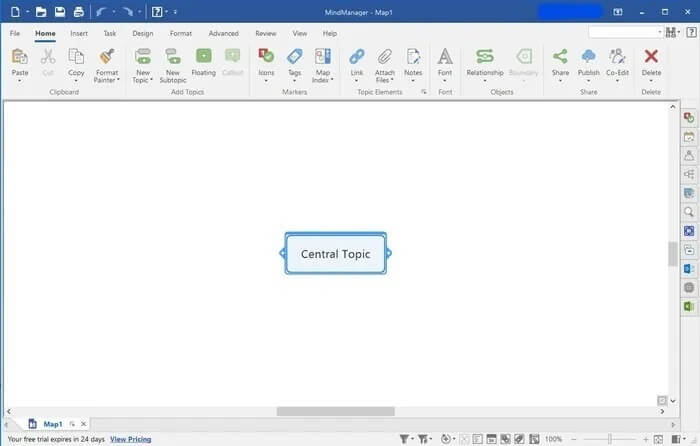
Task: Click the Share icon
Action: click(560, 57)
